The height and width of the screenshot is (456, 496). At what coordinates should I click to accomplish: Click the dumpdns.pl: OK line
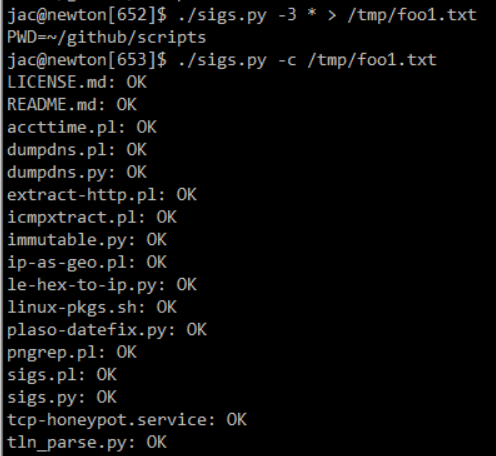[x=77, y=150]
